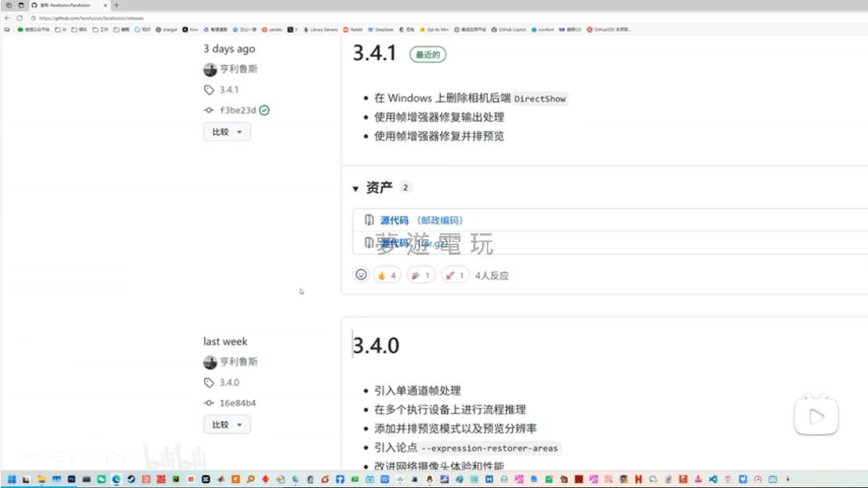868x488 pixels.
Task: Open the 比较 dropdown for release 3.4.1
Action: coord(227,132)
